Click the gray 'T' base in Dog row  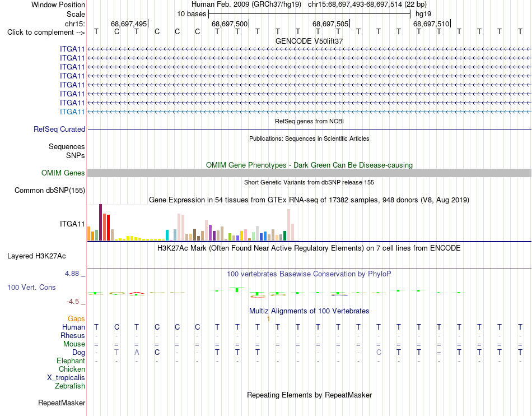tap(116, 353)
